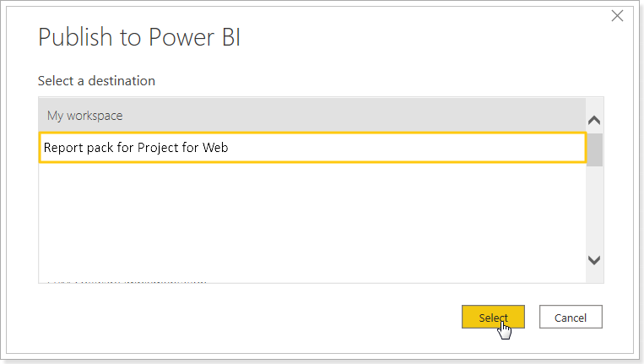Click the Publish to Power BI title
The height and width of the screenshot is (364, 644).
(139, 37)
